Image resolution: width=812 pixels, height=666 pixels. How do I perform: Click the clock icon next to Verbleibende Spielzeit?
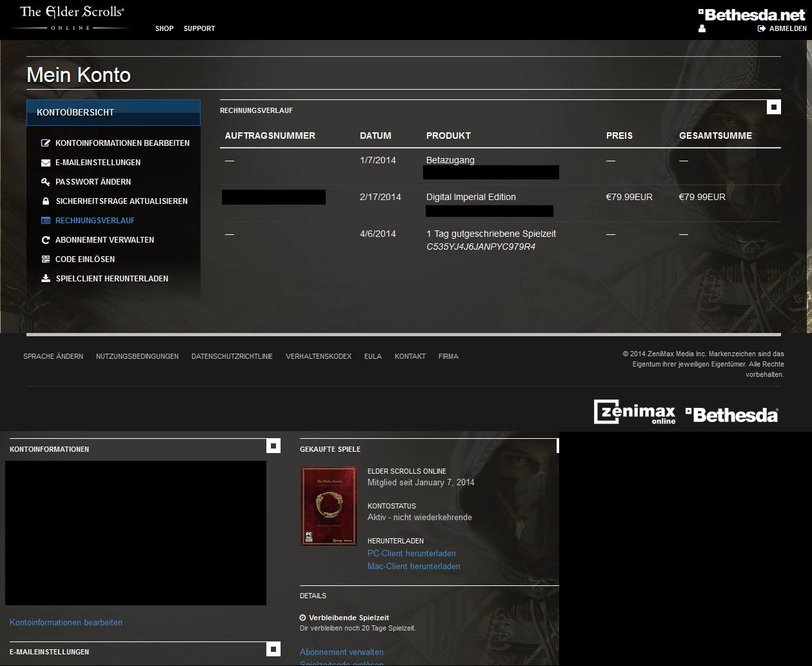(x=303, y=618)
